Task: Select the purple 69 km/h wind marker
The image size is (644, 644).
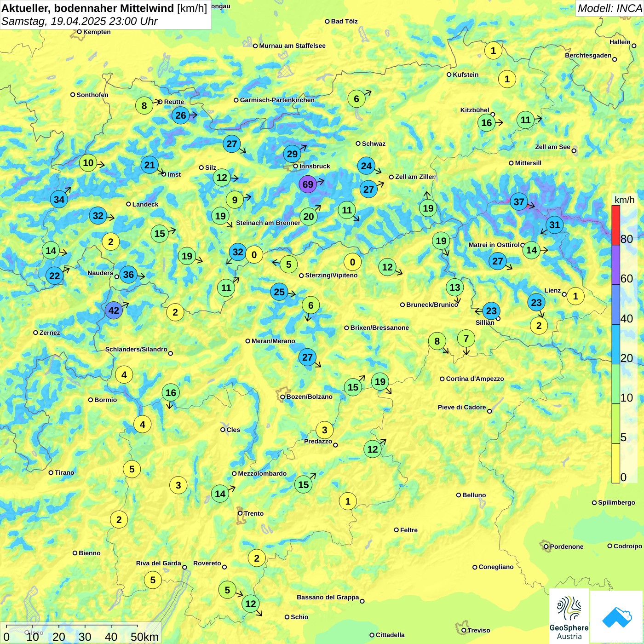Action: (x=308, y=184)
